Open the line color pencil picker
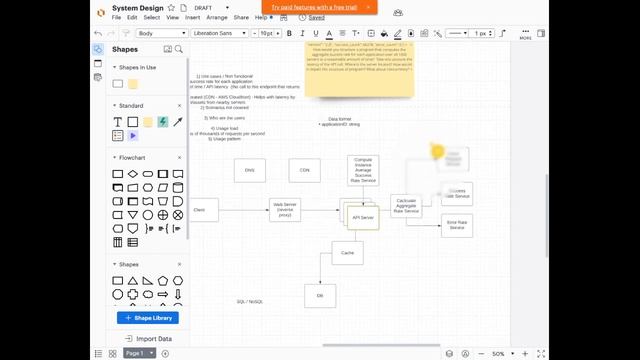The height and width of the screenshot is (360, 640). 397,33
